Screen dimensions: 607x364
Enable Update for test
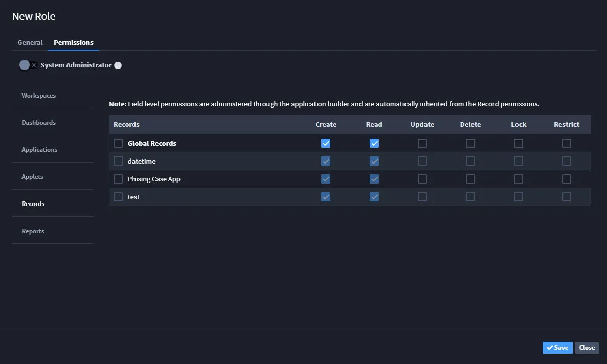pyautogui.click(x=422, y=197)
